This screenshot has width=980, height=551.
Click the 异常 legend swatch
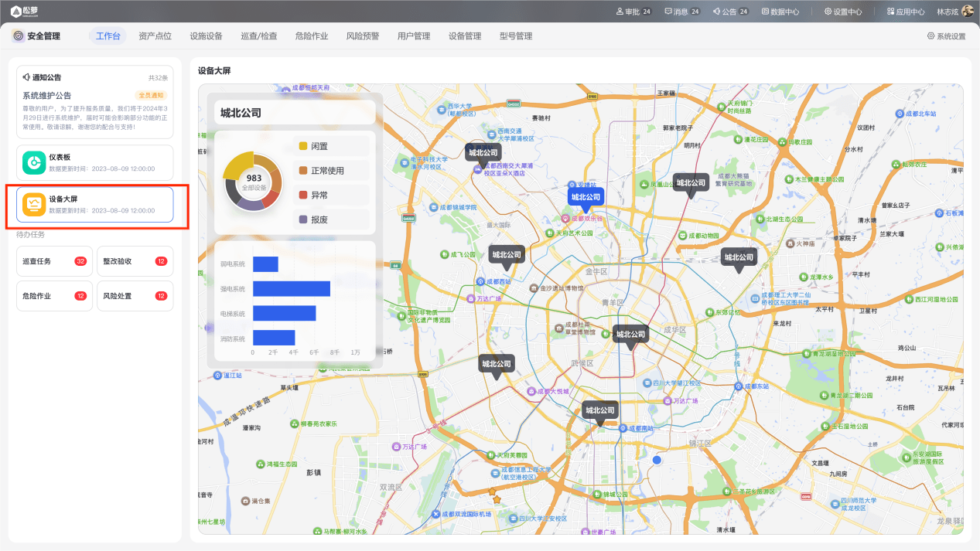[303, 196]
